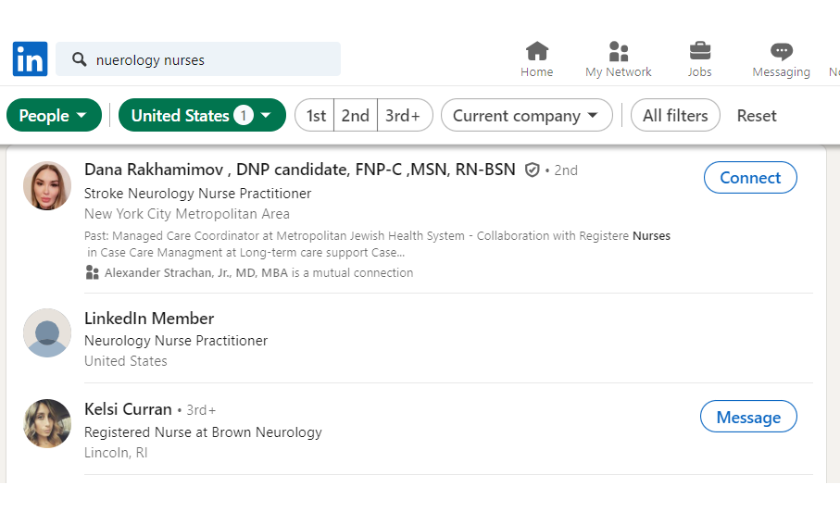Click the LinkedIn Member placeholder avatar
The width and height of the screenshot is (840, 519).
47,333
